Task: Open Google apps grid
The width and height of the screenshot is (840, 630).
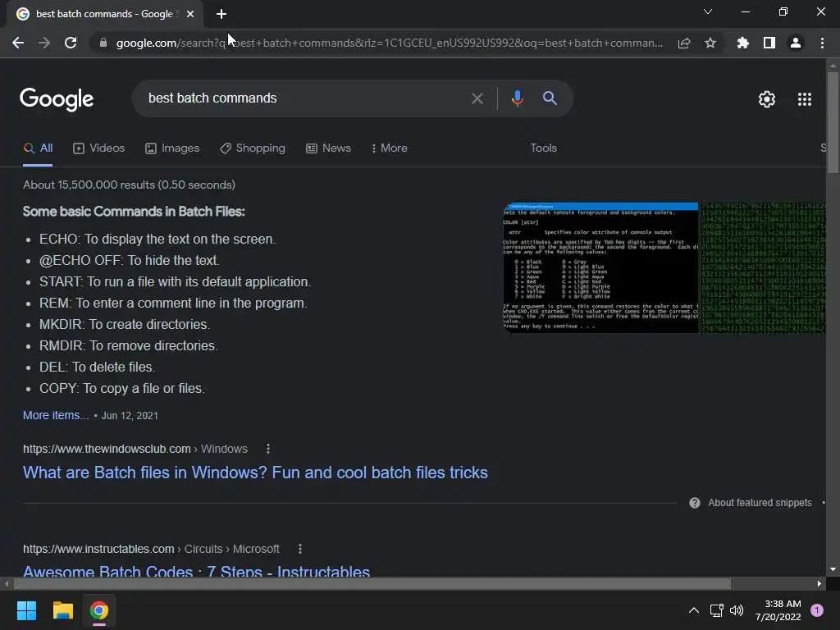Action: pos(804,99)
